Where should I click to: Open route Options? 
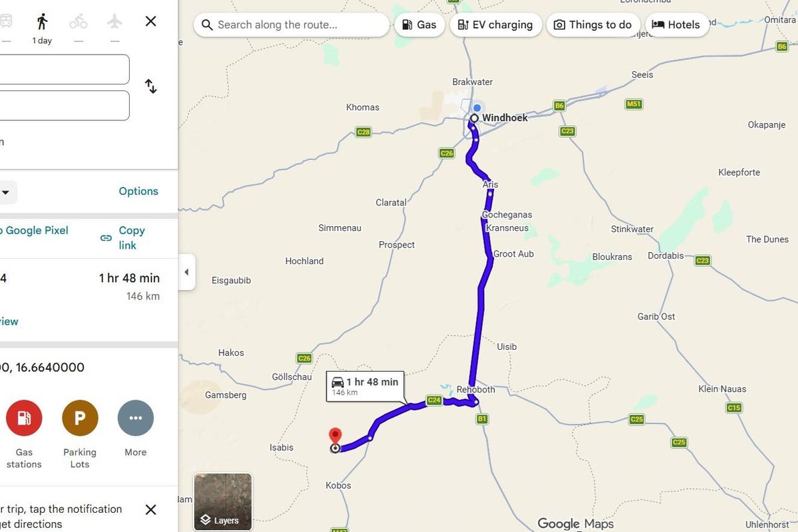click(x=138, y=192)
